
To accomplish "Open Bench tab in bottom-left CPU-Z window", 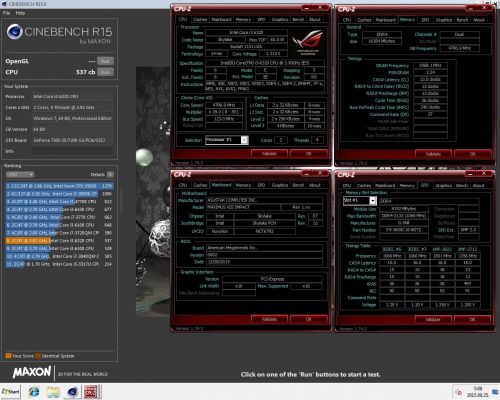I will 298,185.
